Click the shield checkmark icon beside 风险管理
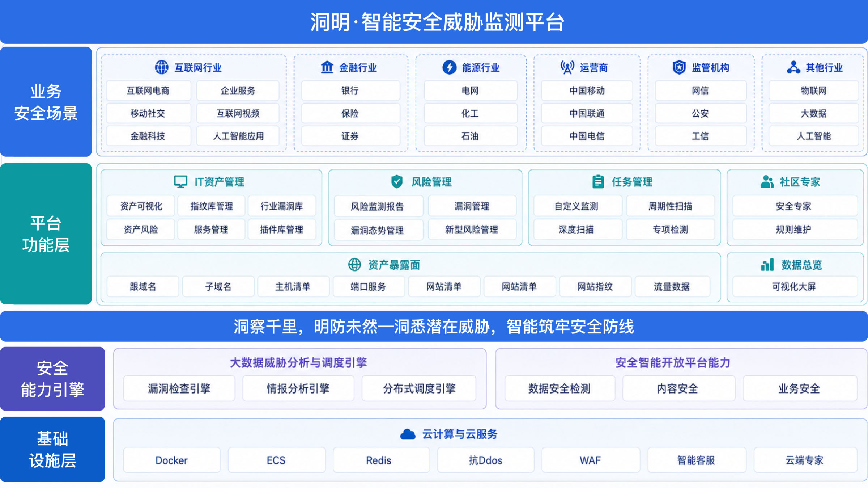868x488 pixels. coord(397,182)
